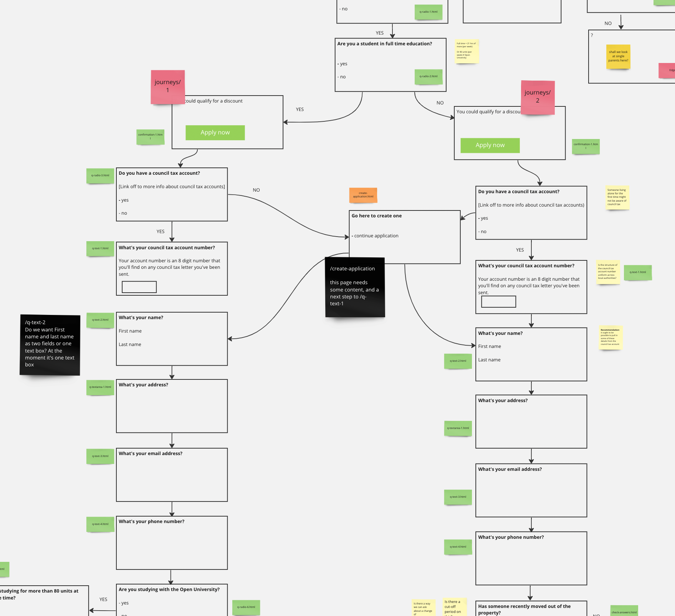Select confirmation-1.html sticky beside journeys/1 box

tap(151, 137)
